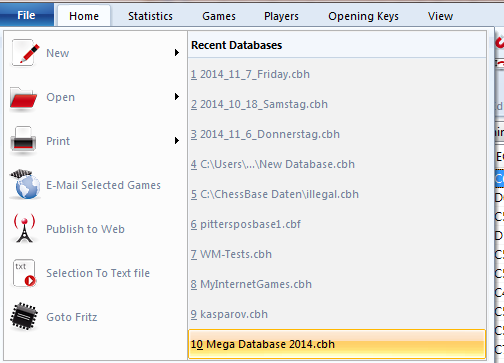Choose the New menu entry label
The width and height of the screenshot is (504, 363).
[x=58, y=53]
